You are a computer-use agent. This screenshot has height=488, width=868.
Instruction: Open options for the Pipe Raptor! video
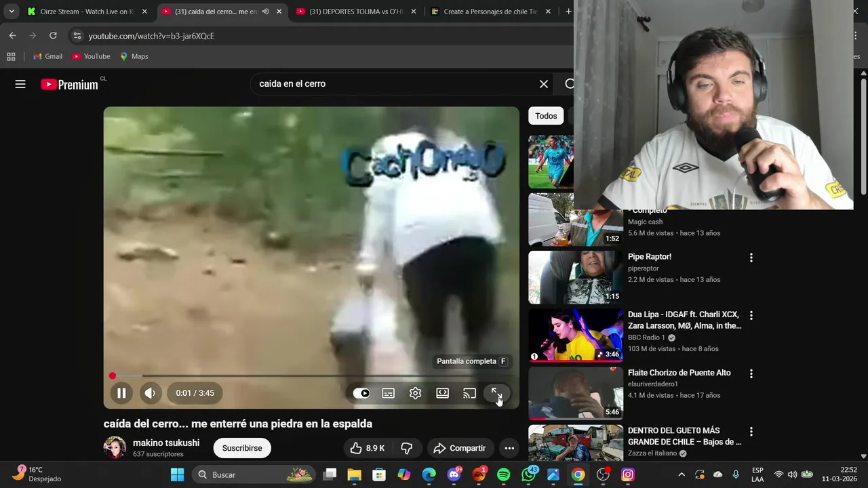pyautogui.click(x=751, y=258)
